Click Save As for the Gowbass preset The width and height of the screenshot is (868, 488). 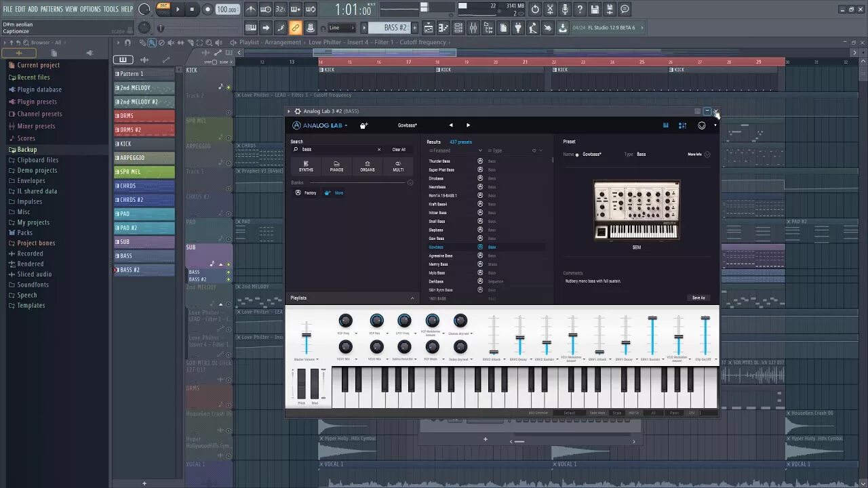click(x=698, y=298)
